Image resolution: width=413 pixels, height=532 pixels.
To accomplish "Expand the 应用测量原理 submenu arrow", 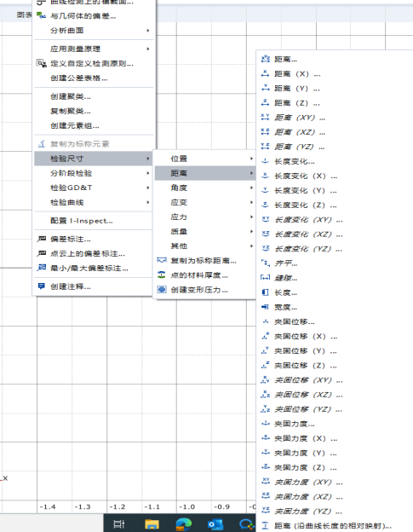I will tap(148, 49).
